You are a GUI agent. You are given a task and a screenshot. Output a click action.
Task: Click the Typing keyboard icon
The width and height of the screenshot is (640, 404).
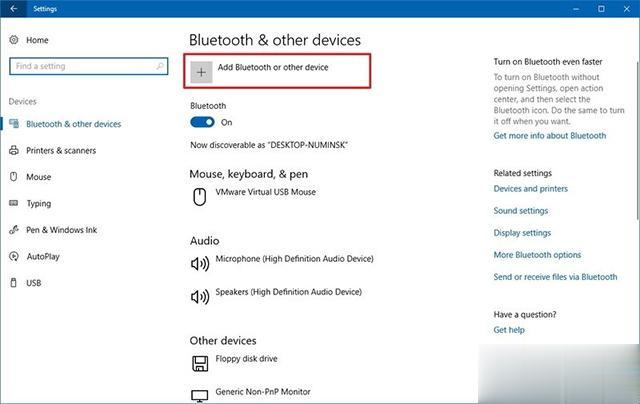(13, 203)
